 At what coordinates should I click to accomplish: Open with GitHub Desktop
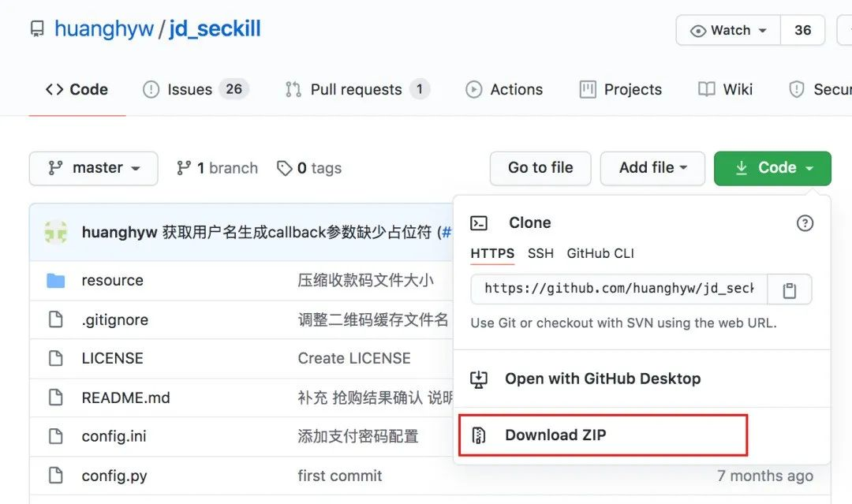pyautogui.click(x=603, y=379)
